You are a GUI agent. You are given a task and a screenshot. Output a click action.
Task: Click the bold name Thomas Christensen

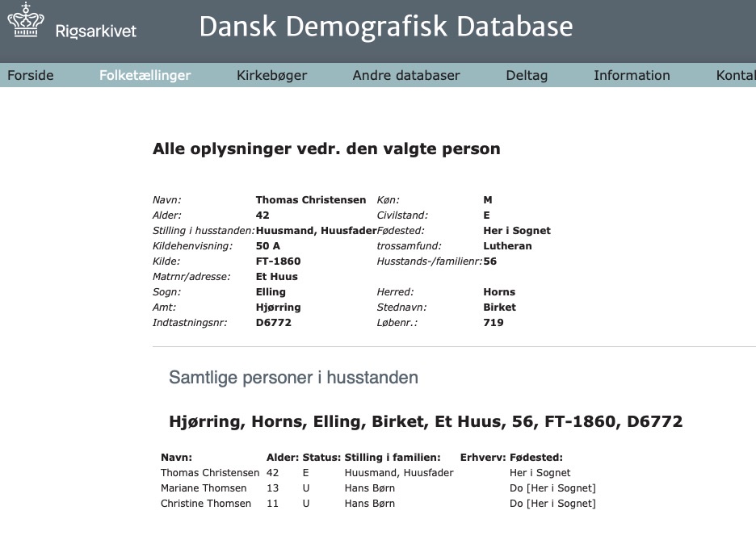pyautogui.click(x=310, y=200)
